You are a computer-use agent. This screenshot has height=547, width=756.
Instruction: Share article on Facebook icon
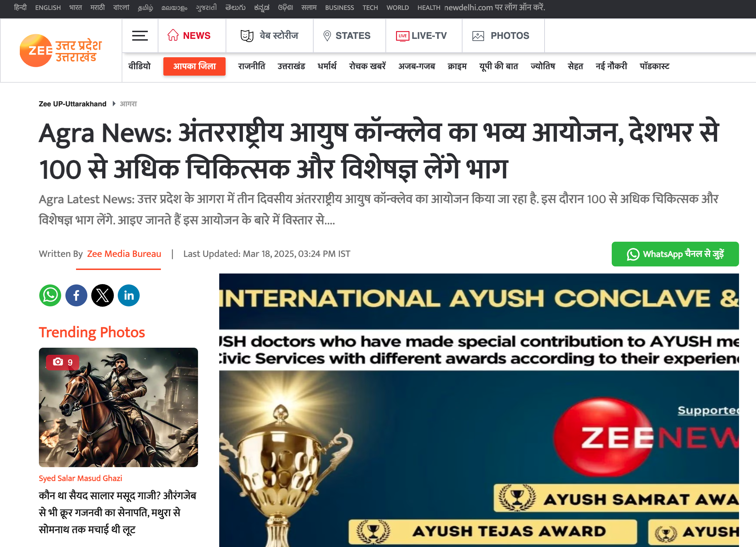pos(76,295)
